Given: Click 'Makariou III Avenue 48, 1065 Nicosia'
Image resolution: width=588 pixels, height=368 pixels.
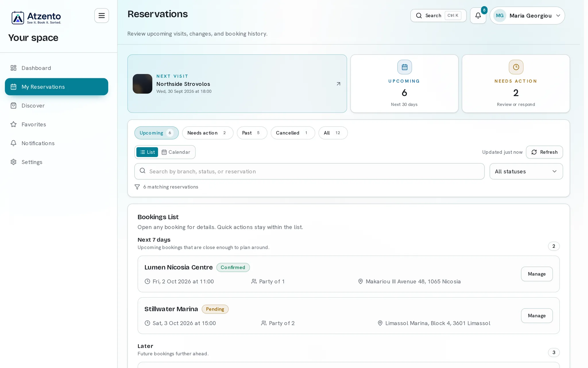Looking at the screenshot, I should 413,281.
